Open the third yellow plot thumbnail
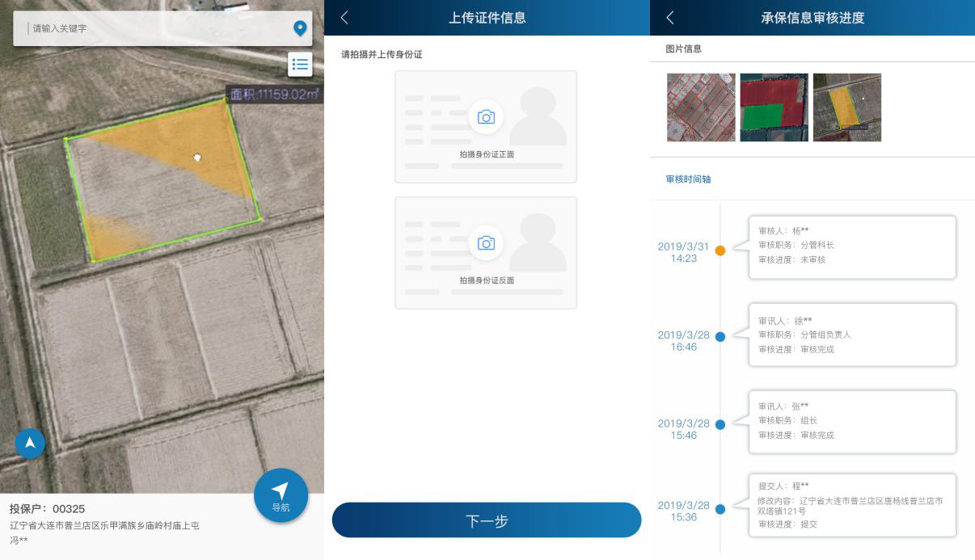 [x=846, y=107]
